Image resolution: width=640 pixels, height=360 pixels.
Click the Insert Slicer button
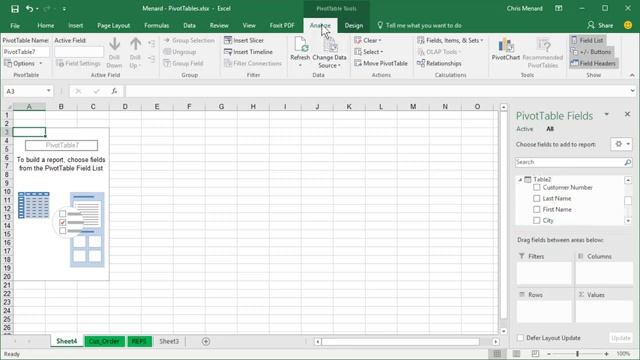[244, 40]
